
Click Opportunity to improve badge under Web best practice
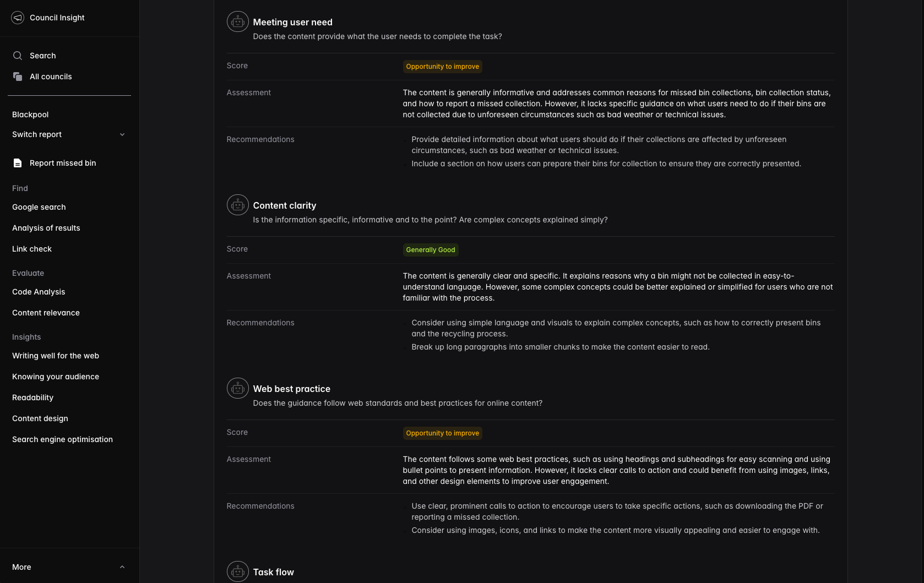coord(442,433)
